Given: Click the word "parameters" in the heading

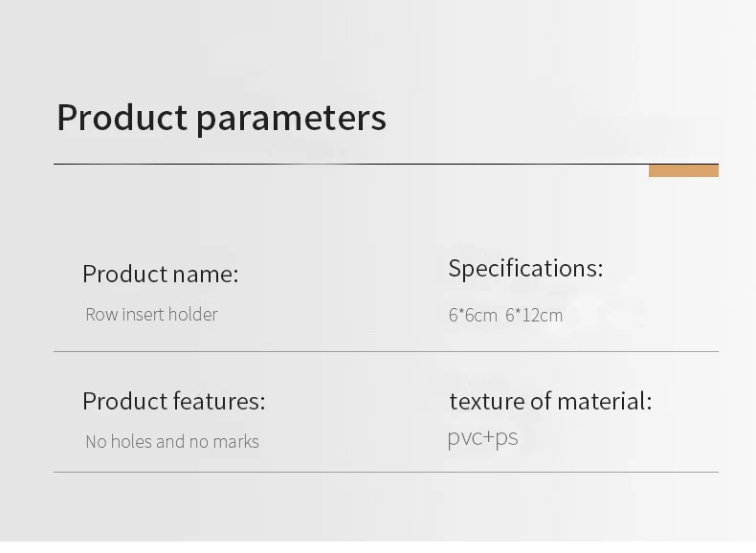Looking at the screenshot, I should tap(291, 120).
